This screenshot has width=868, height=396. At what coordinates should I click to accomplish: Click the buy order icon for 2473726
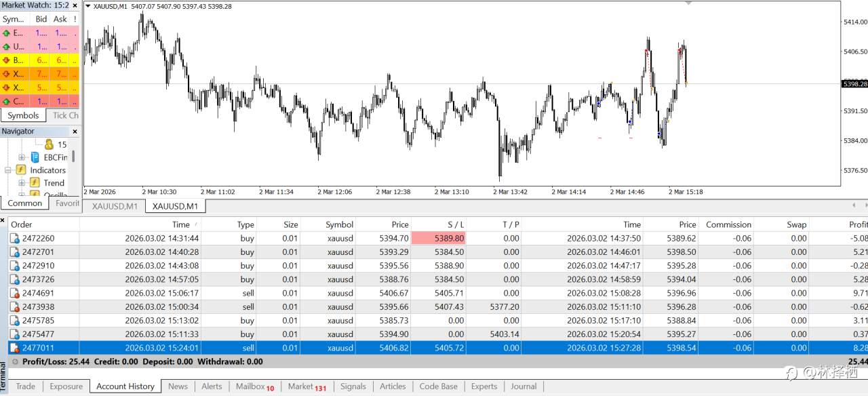(14, 279)
